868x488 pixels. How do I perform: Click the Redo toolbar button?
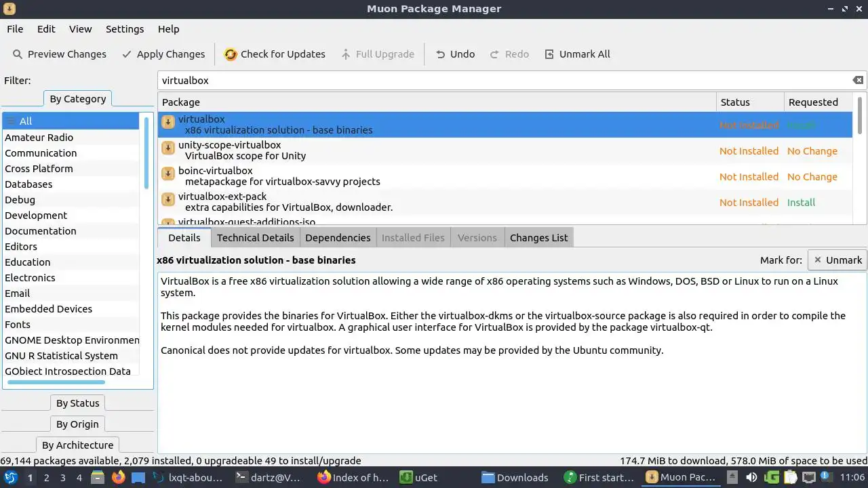pyautogui.click(x=509, y=54)
